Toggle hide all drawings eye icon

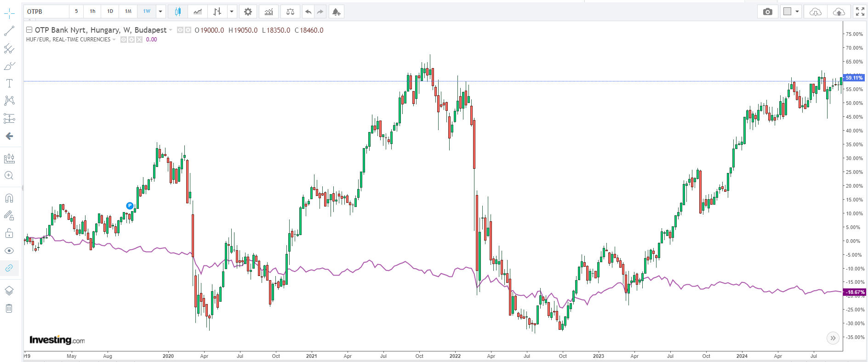[9, 251]
